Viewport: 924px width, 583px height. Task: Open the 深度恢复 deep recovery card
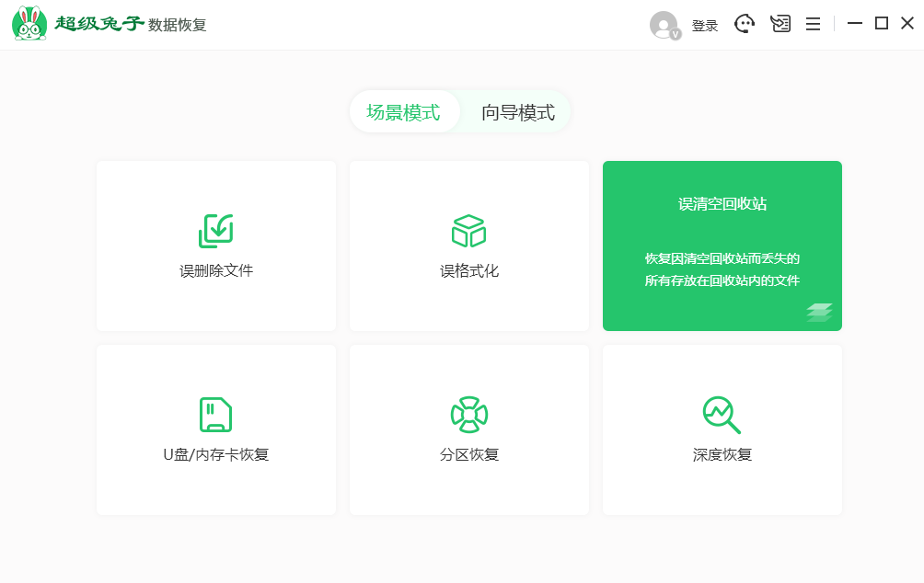[x=722, y=429]
